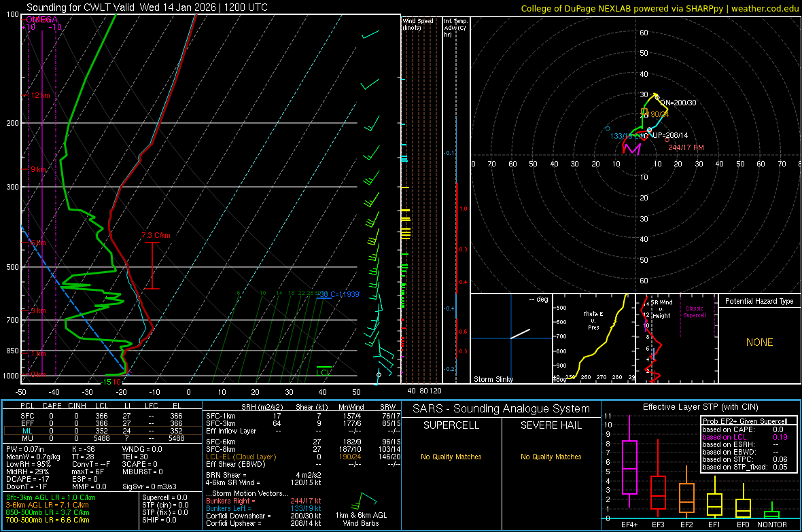Image resolution: width=802 pixels, height=532 pixels.
Task: Click the CAPE column header
Action: coord(52,406)
